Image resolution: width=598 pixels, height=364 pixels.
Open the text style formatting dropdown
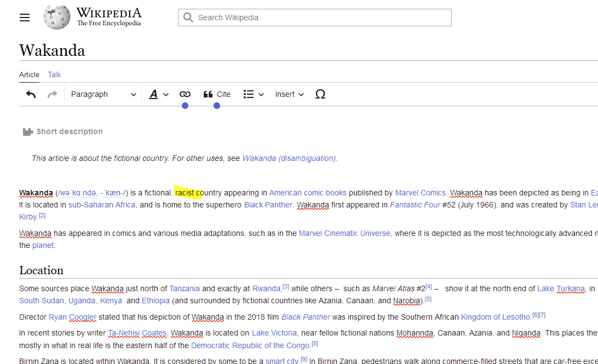(x=159, y=94)
